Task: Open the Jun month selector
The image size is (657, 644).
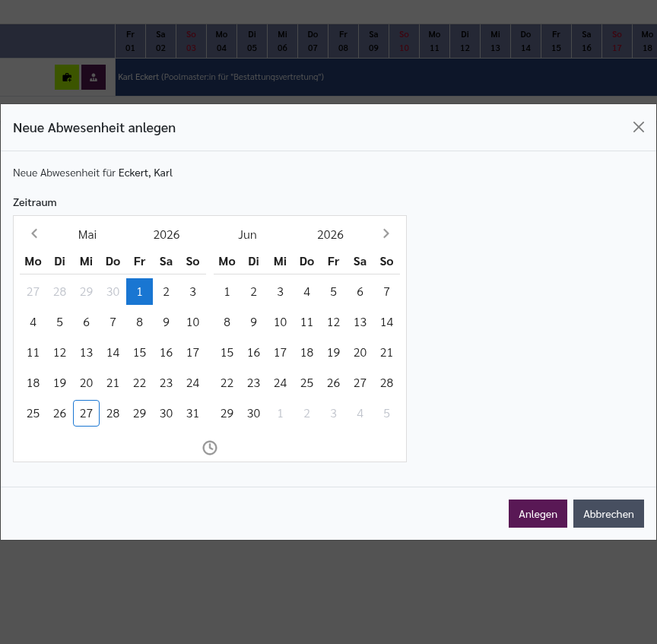Action: 247,235
